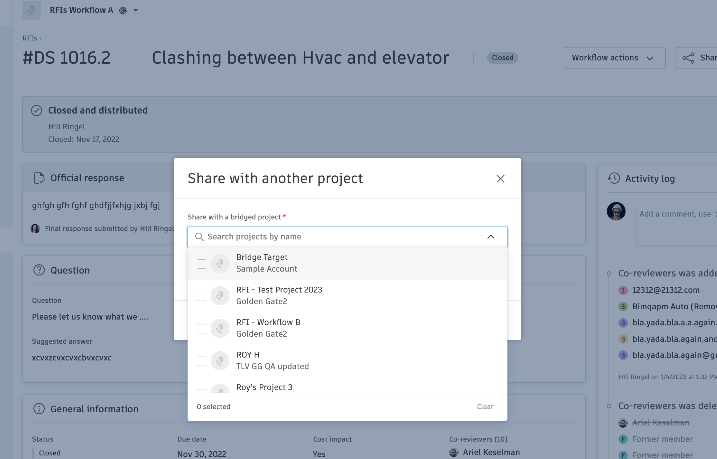Click the Question section help icon
This screenshot has width=717, height=459.
[x=39, y=270]
